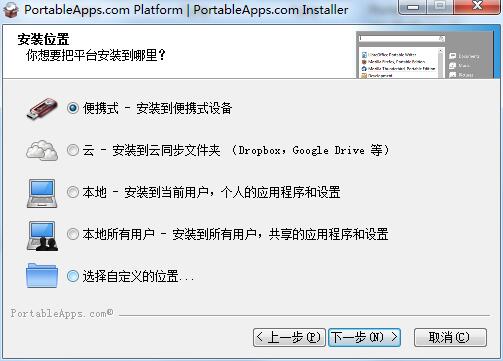Click the PortableApps.com® branding text
This screenshot has width=503, height=361.
pos(62,313)
